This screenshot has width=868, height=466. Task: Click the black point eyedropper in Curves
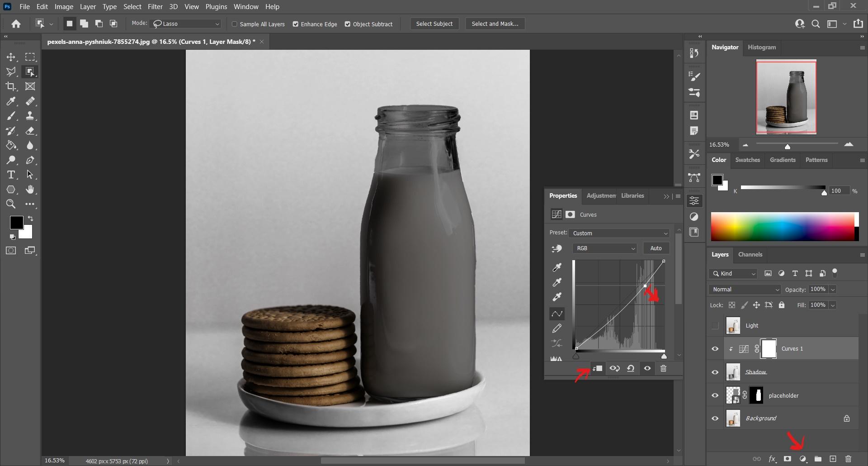557,267
